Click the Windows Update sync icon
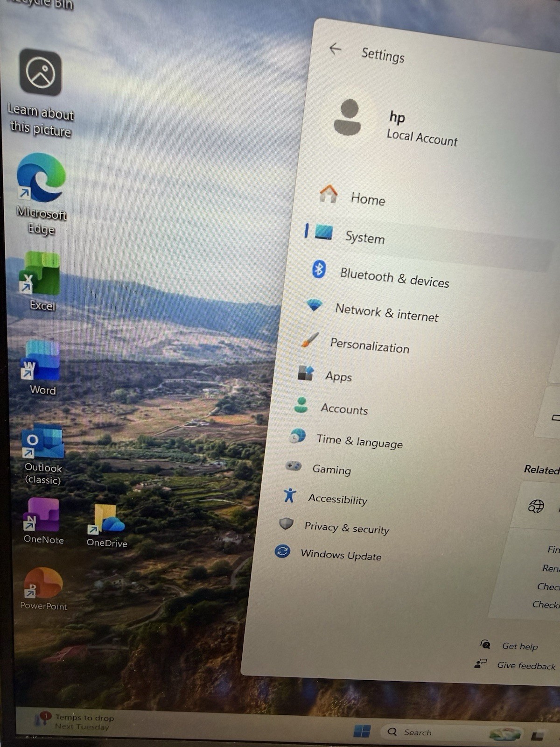The width and height of the screenshot is (560, 747). [x=282, y=551]
